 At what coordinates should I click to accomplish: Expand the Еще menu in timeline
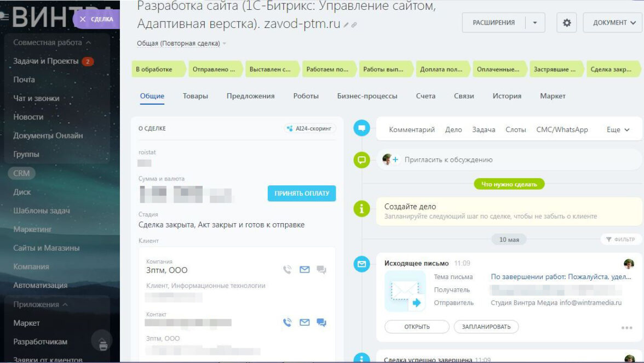coord(618,129)
